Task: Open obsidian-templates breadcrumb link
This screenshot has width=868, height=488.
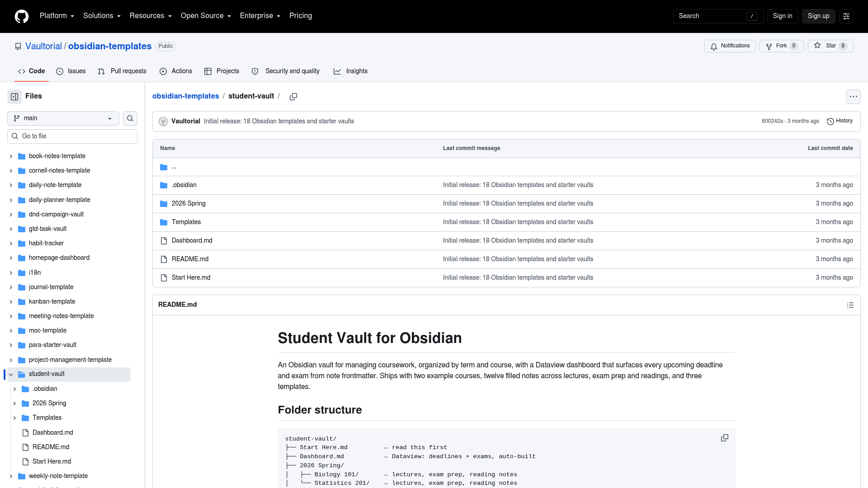Action: tap(185, 96)
